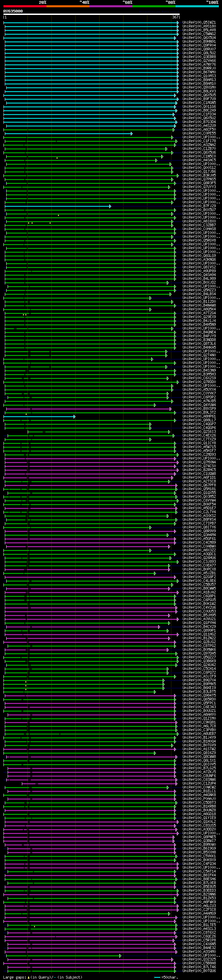This screenshot has height=980, width=222.
Task: Select the UniRef100_A3XKS2 label
Action: pyautogui.click(x=199, y=516)
